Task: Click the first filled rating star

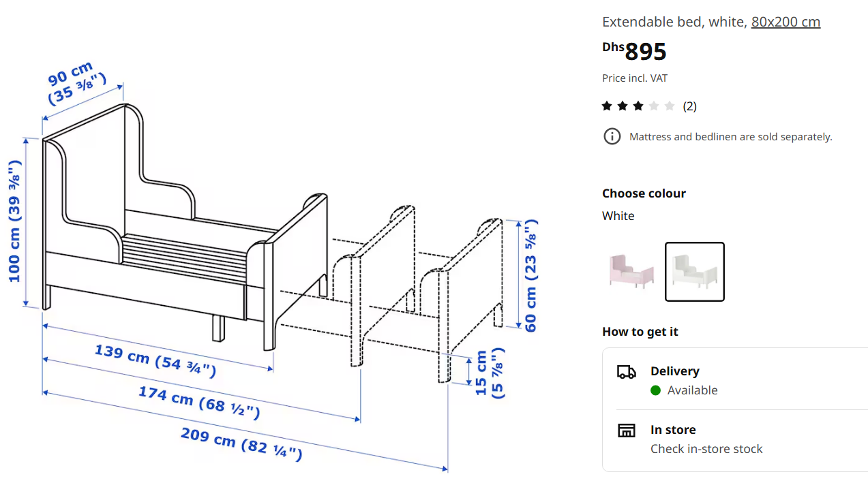Action: [607, 106]
